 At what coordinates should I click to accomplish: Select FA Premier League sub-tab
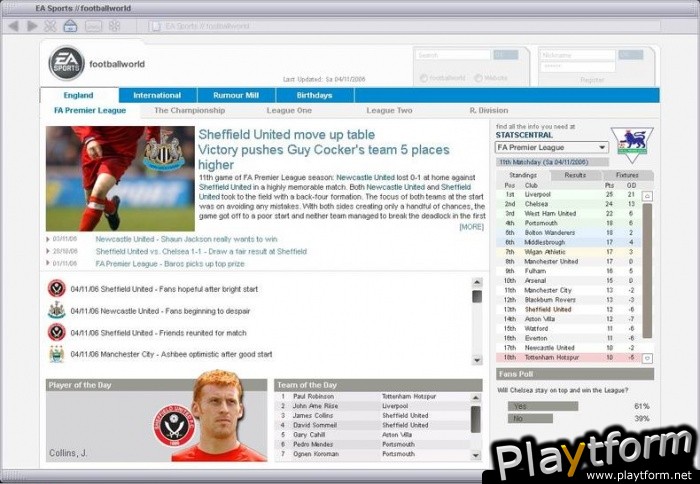[90, 110]
